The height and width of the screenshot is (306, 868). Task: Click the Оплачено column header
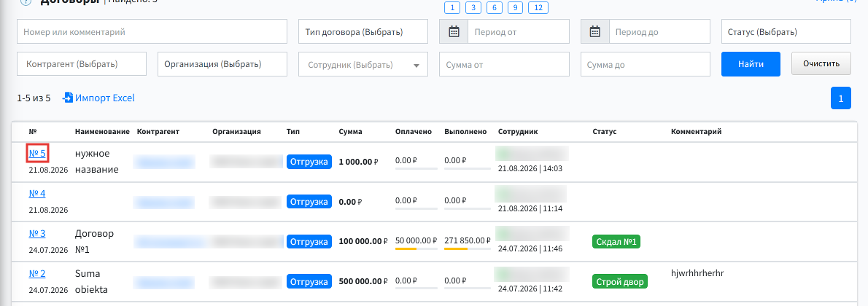coord(413,132)
